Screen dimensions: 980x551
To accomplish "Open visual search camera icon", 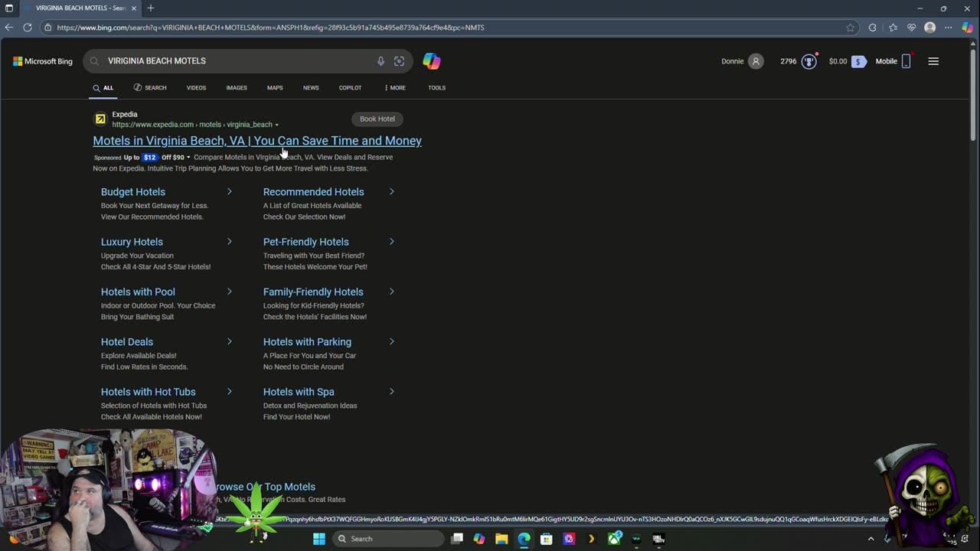I will coord(399,61).
